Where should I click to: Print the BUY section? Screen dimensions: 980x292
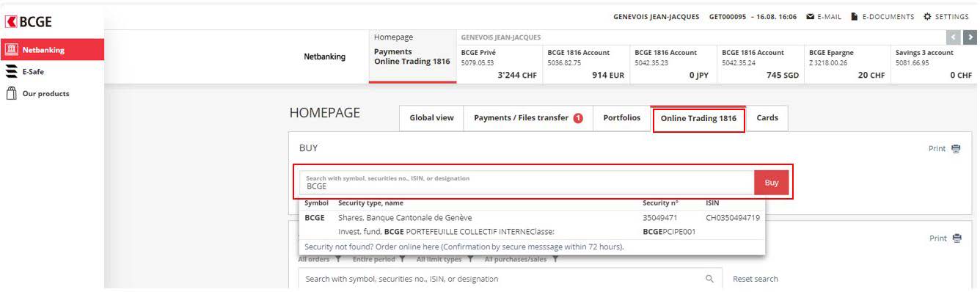point(945,148)
